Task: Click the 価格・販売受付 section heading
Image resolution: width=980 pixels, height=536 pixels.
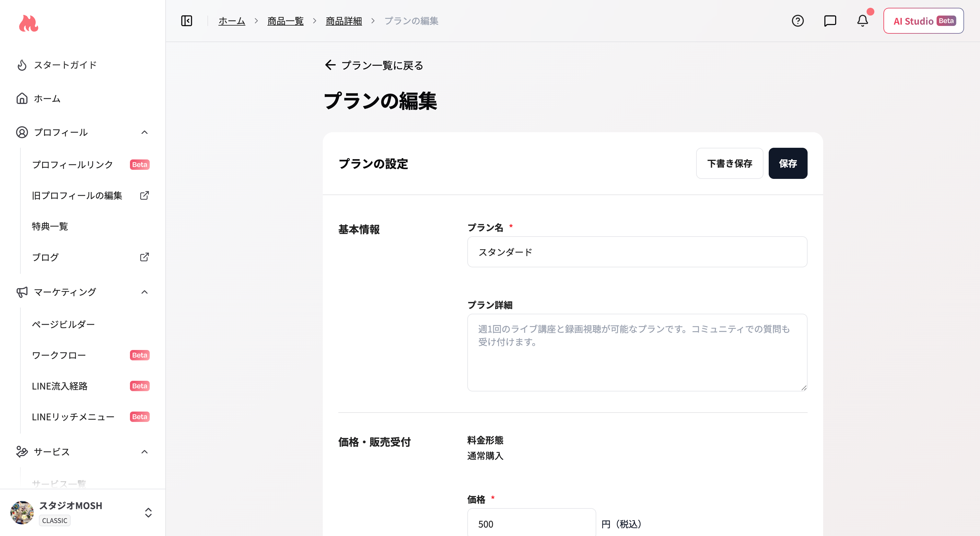Action: [x=374, y=442]
